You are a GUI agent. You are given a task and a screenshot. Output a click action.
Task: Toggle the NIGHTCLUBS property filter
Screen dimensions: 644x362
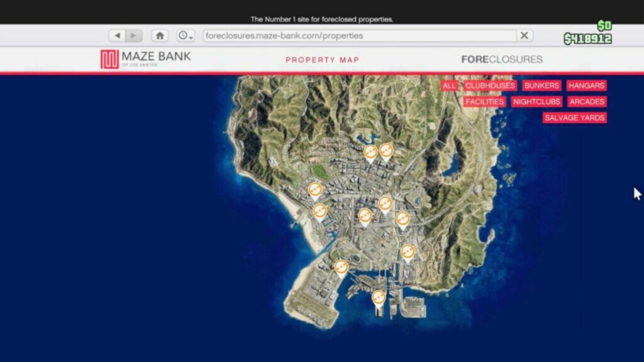[x=536, y=101]
